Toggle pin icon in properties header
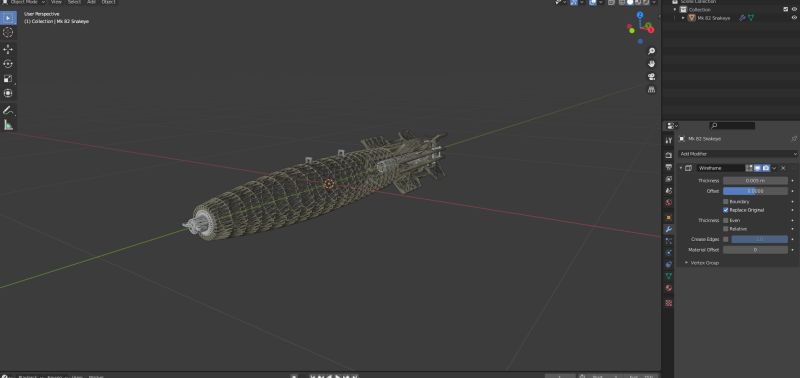The width and height of the screenshot is (800, 378). pos(794,139)
